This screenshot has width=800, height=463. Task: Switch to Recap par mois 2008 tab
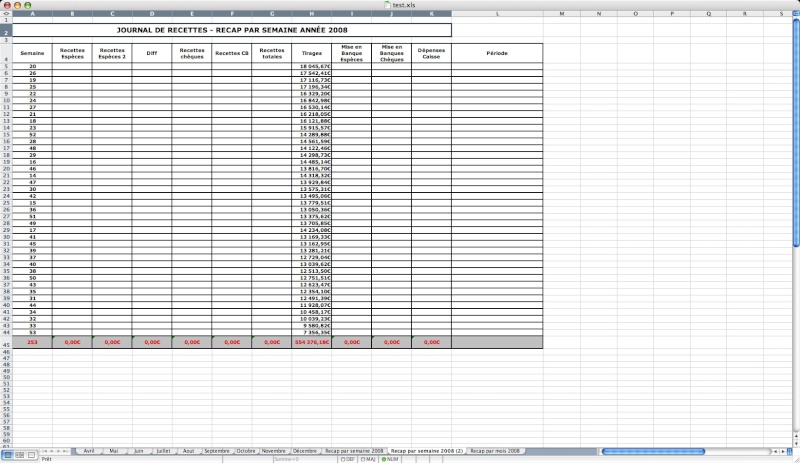click(494, 451)
